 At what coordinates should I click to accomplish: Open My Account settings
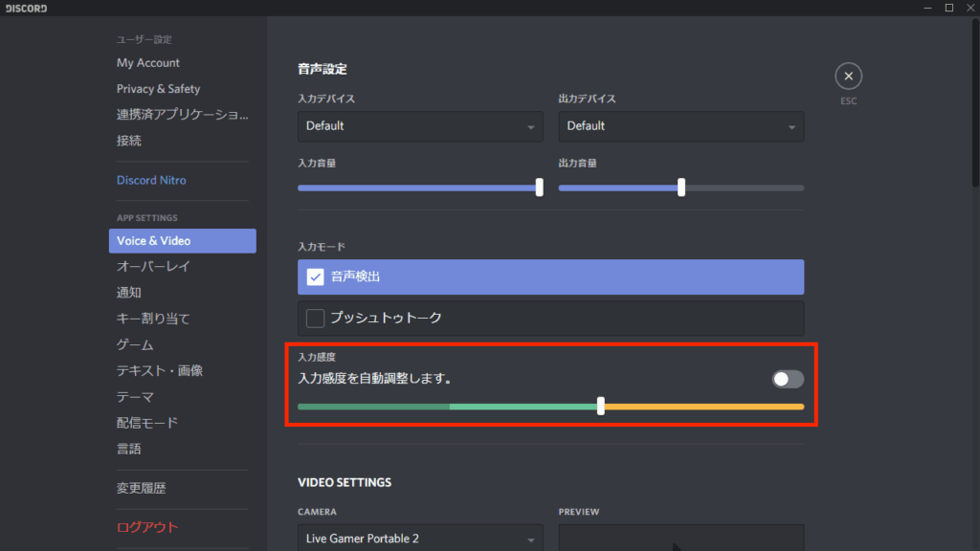pyautogui.click(x=148, y=63)
